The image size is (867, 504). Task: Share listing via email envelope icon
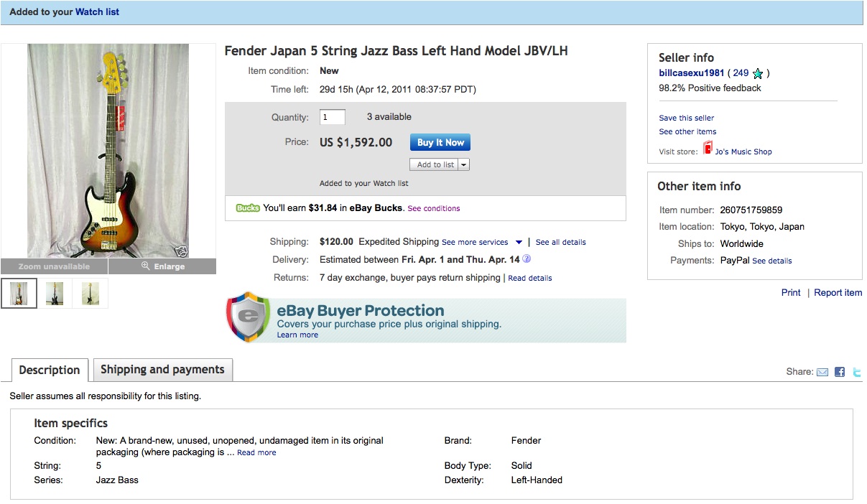822,372
